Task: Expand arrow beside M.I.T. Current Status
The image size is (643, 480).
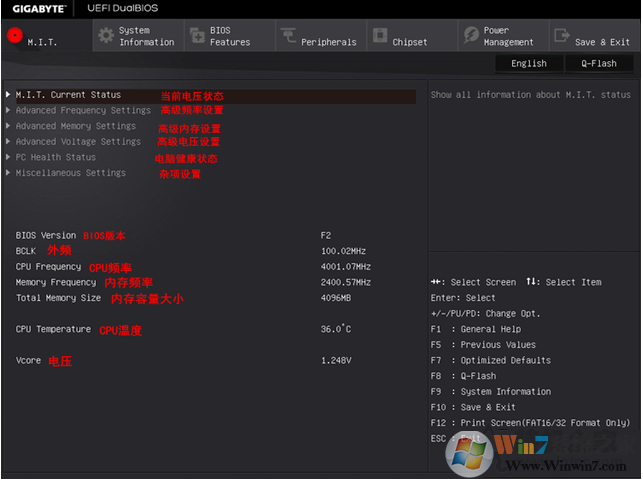Action: click(x=8, y=94)
